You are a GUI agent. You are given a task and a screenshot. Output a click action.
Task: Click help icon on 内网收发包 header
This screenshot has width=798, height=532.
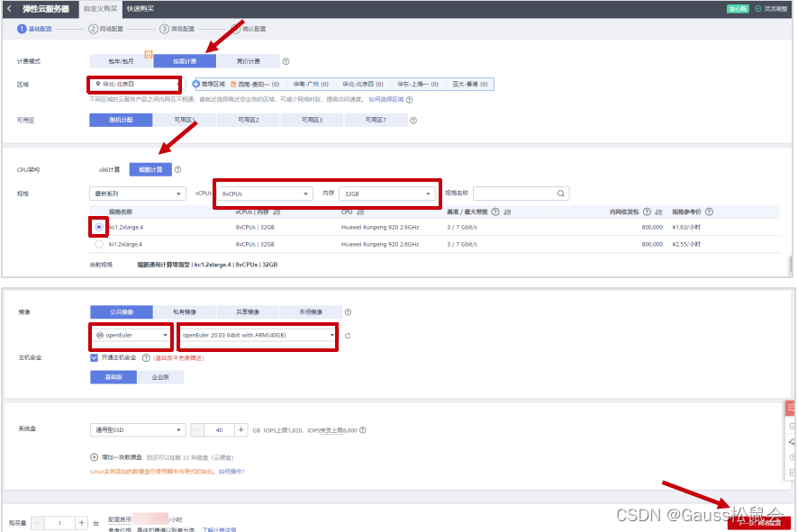pyautogui.click(x=647, y=212)
